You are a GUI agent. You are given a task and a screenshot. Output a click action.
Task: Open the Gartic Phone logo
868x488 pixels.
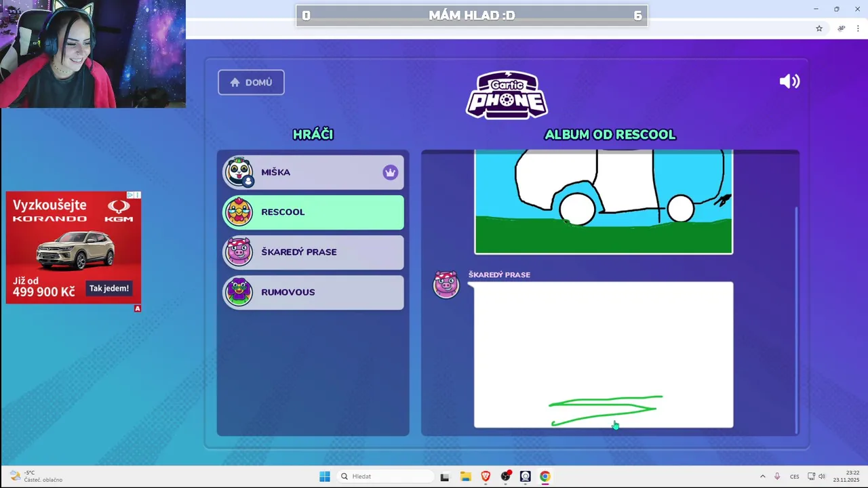tap(507, 95)
